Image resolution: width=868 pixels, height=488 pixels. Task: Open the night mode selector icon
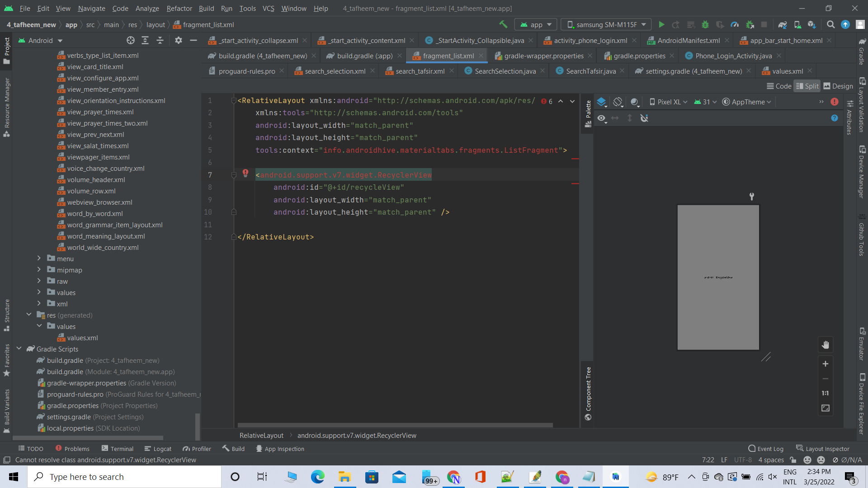[635, 102]
